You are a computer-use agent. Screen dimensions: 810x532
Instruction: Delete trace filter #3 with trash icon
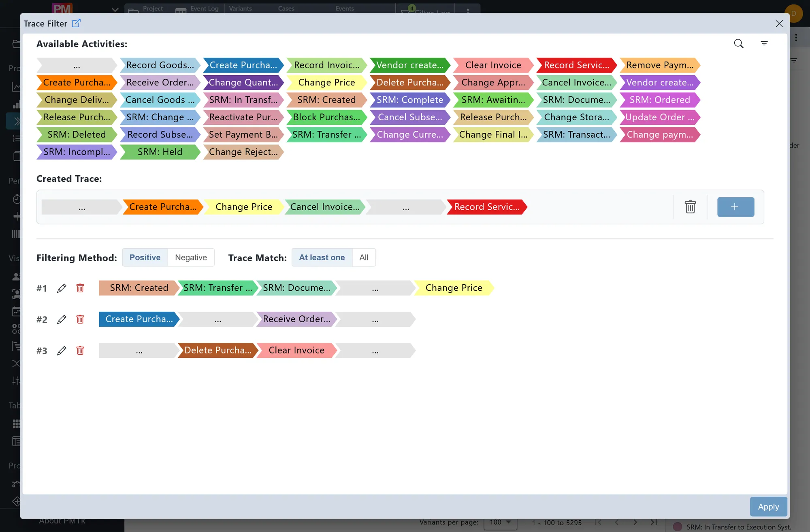tap(80, 350)
